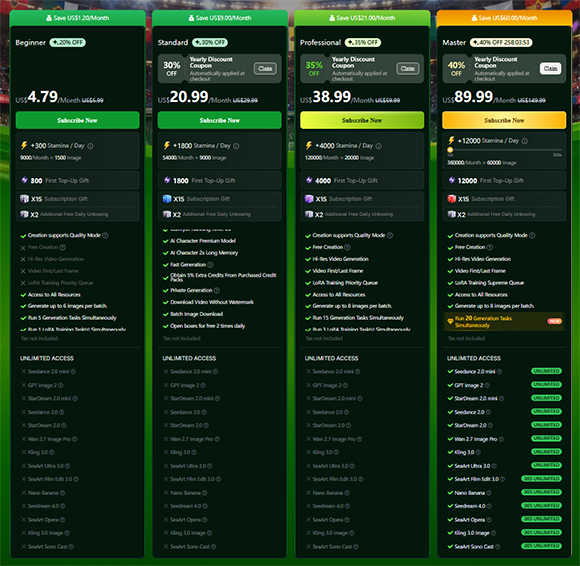Image resolution: width=580 pixels, height=566 pixels.
Task: Click the Master red dice Subscription Gift icon
Action: click(452, 199)
